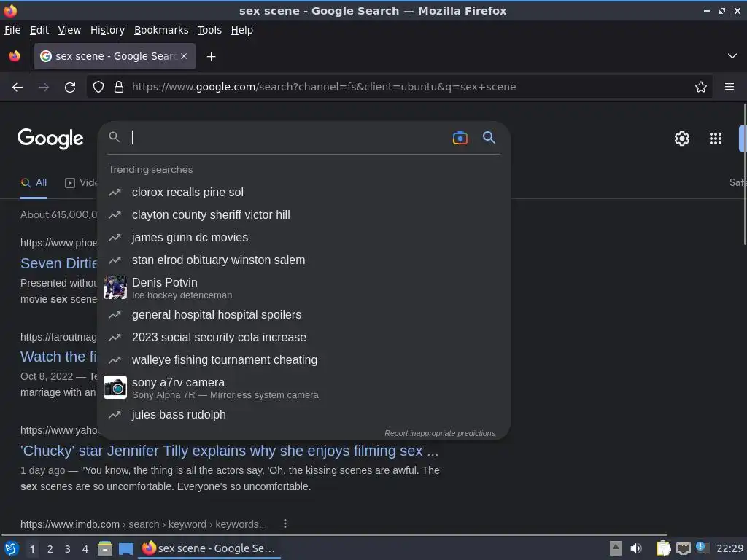Reload the current page
Image resolution: width=747 pixels, height=560 pixels.
tap(70, 87)
